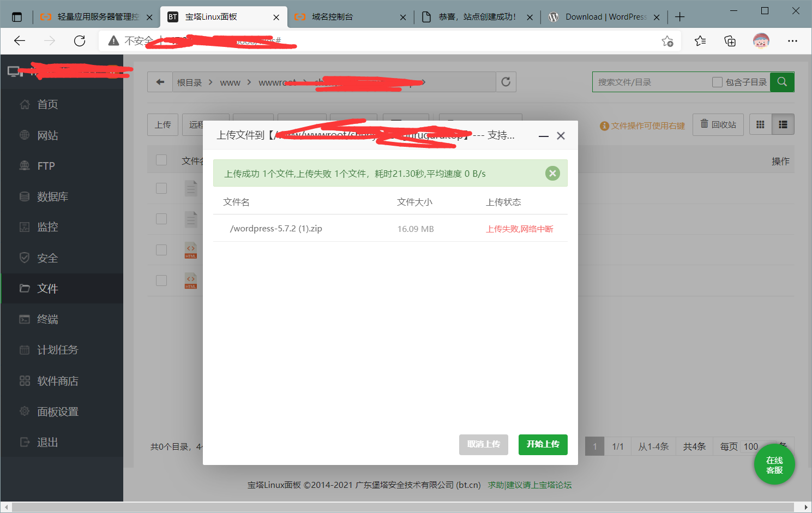This screenshot has height=513, width=812.
Task: Switch to the 域名控制台 tab
Action: coord(350,17)
